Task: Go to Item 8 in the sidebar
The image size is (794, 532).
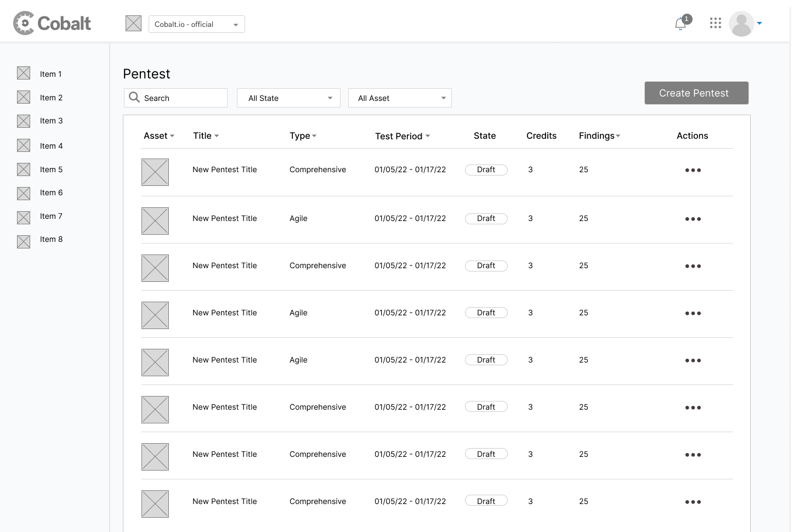Action: coord(51,239)
